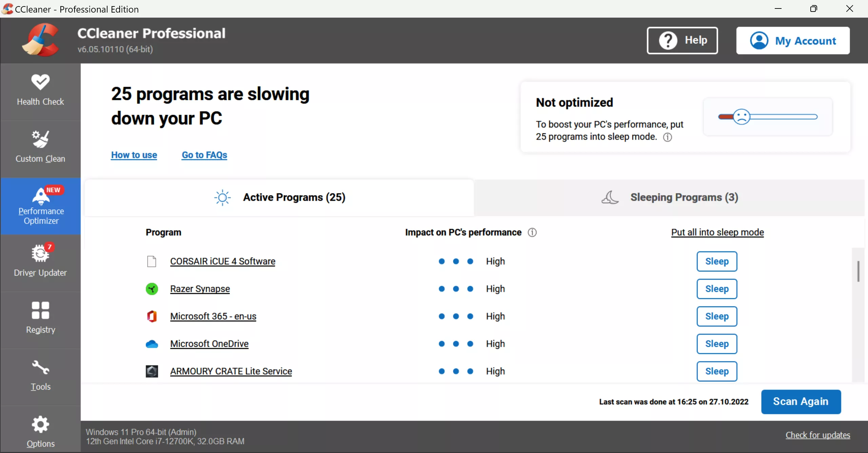This screenshot has width=868, height=453.
Task: Switch to the Active Programs tab
Action: pyautogui.click(x=279, y=197)
